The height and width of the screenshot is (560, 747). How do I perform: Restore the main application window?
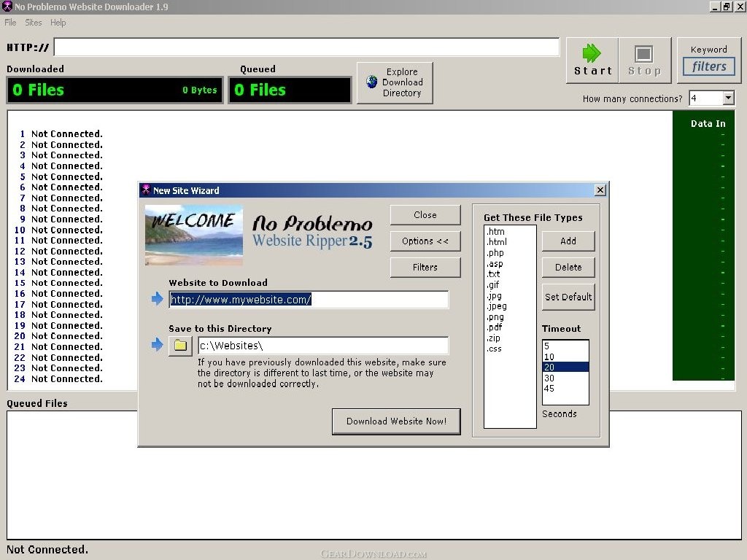pyautogui.click(x=727, y=7)
